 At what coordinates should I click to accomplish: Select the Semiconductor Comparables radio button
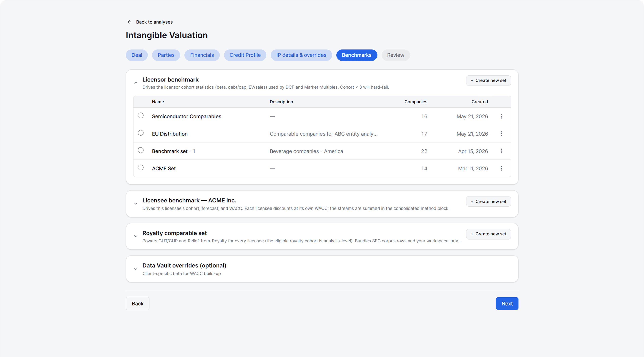click(141, 115)
